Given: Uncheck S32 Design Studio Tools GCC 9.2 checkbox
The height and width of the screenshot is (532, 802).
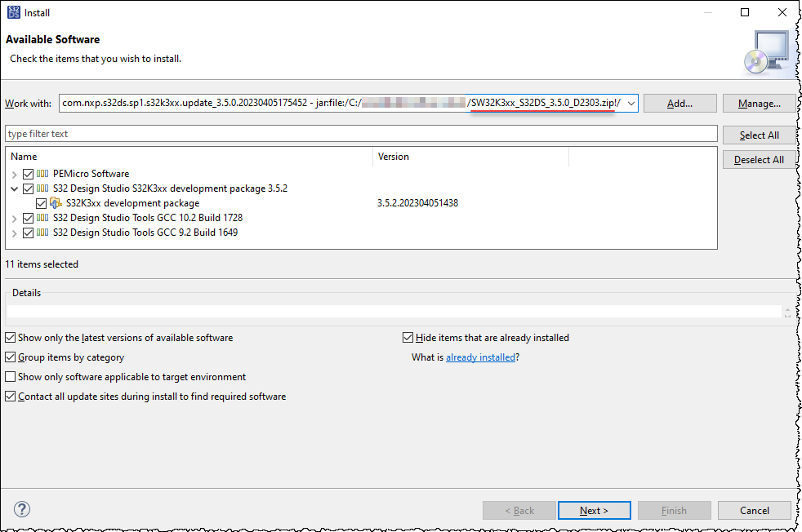Looking at the screenshot, I should [28, 233].
